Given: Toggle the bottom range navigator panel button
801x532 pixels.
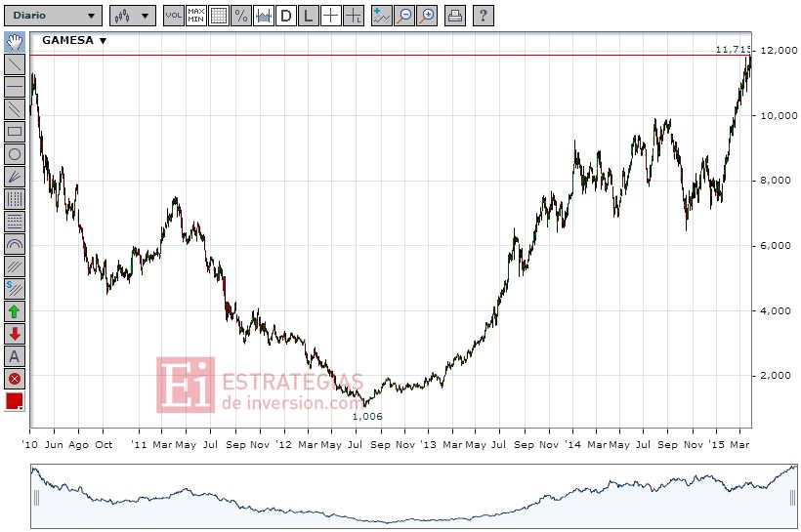Looking at the screenshot, I should [x=264, y=16].
